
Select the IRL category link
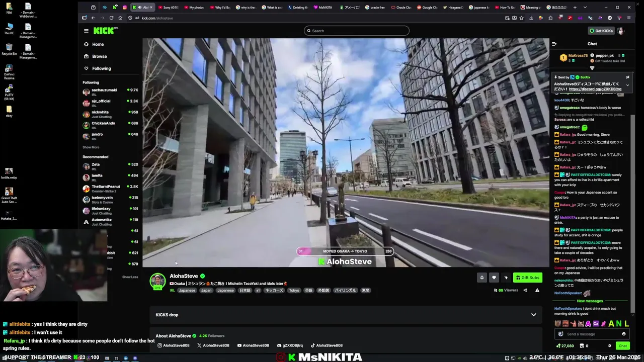point(172,290)
